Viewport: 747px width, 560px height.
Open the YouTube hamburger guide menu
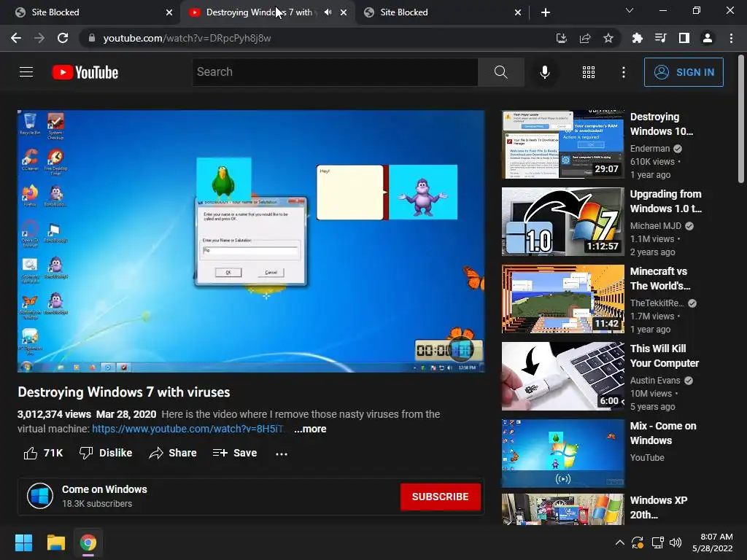(26, 72)
